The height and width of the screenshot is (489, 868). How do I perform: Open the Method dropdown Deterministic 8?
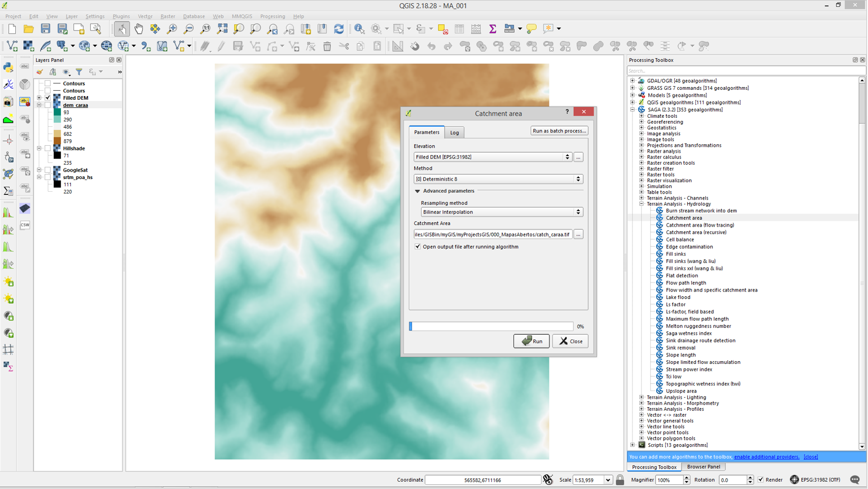click(x=498, y=179)
